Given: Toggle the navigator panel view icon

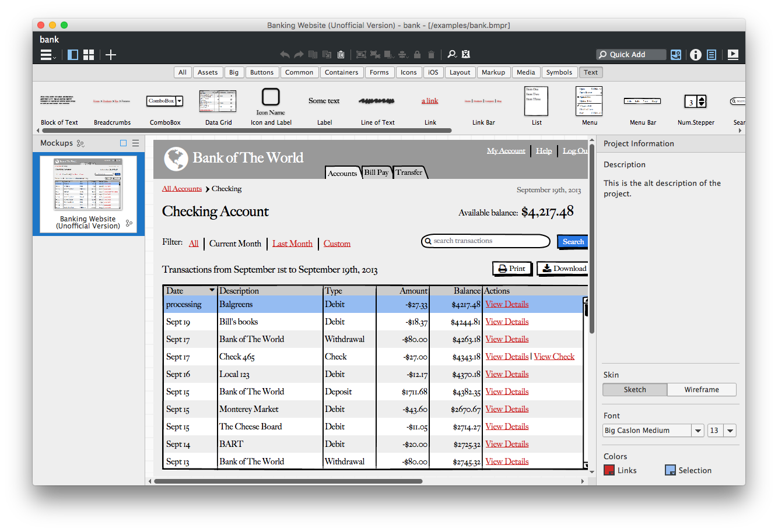Looking at the screenshot, I should 73,55.
